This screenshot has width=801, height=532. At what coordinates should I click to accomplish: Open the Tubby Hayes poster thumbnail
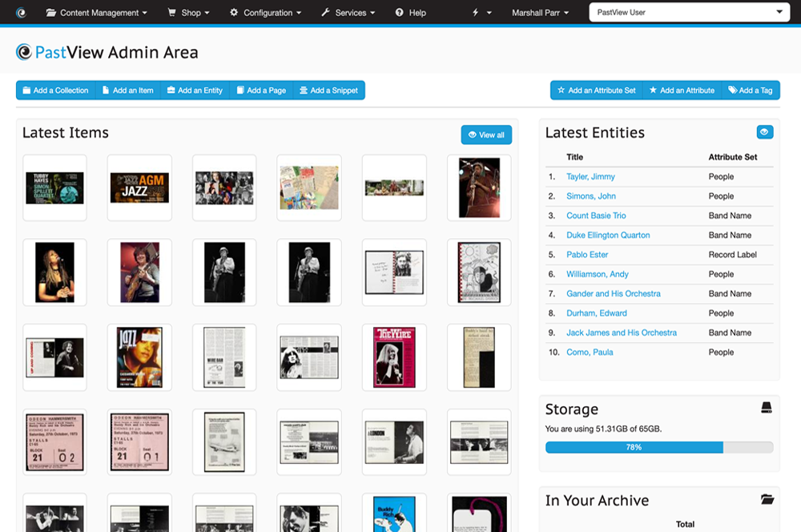pyautogui.click(x=54, y=188)
